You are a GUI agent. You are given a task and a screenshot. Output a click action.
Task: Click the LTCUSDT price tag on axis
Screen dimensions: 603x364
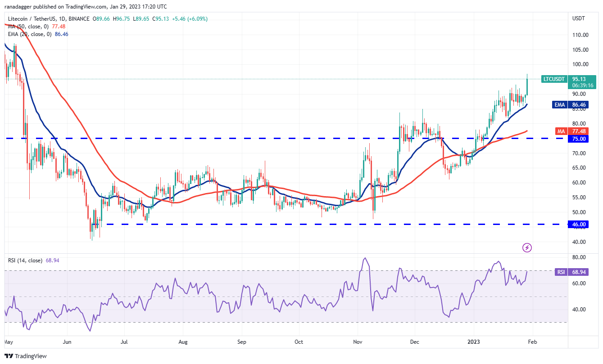click(x=554, y=79)
